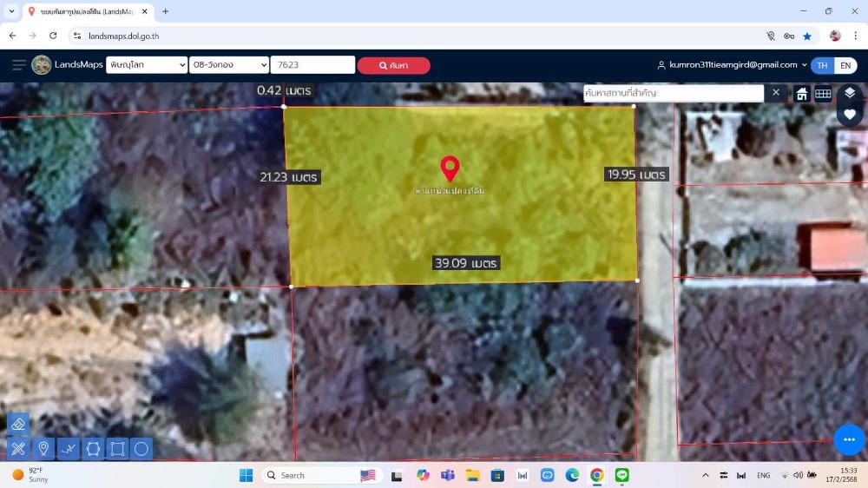
Task: Open the province dropdown showing พิษณุโลก
Action: [146, 65]
